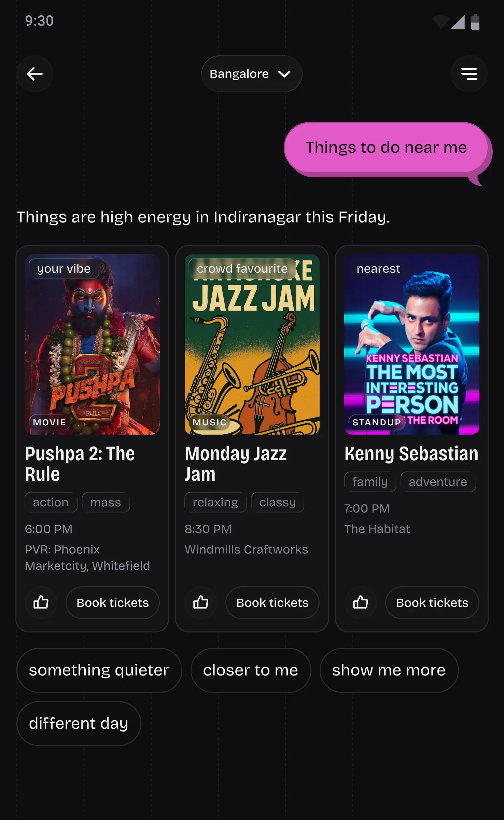
Task: Open the Kenny Sebastian standup poster
Action: [x=412, y=344]
